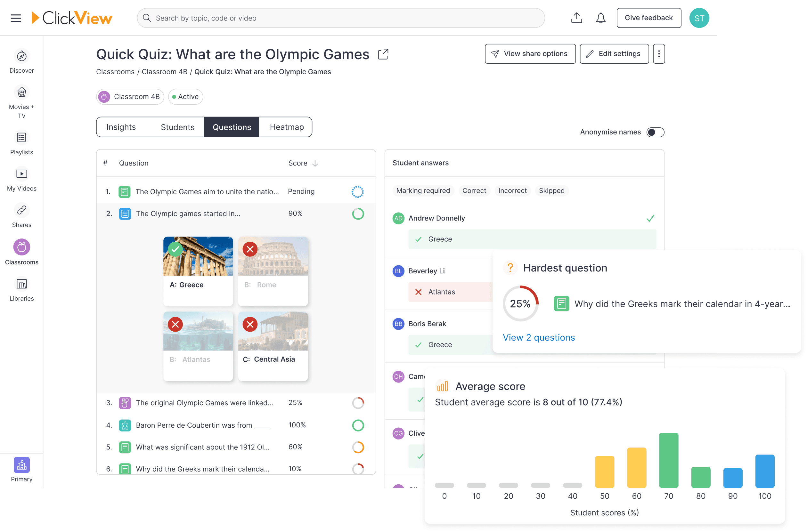Open the Playlists section
This screenshot has width=807, height=532.
(21, 138)
